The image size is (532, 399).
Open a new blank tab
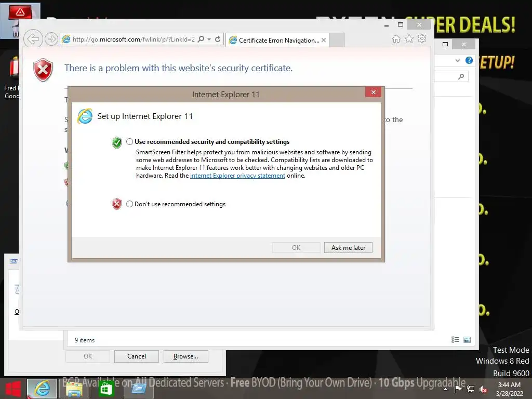coord(337,40)
